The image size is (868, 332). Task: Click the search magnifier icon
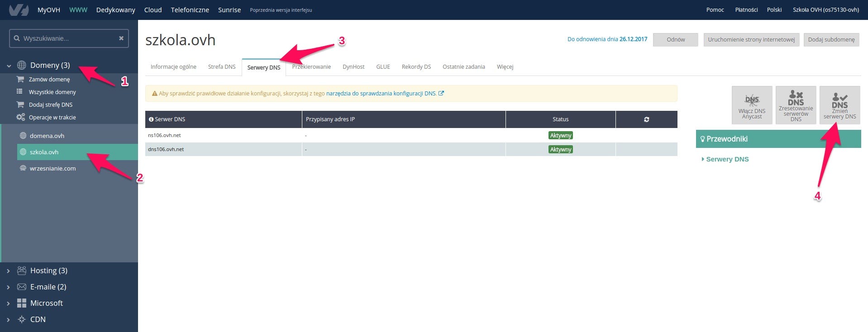pyautogui.click(x=17, y=38)
